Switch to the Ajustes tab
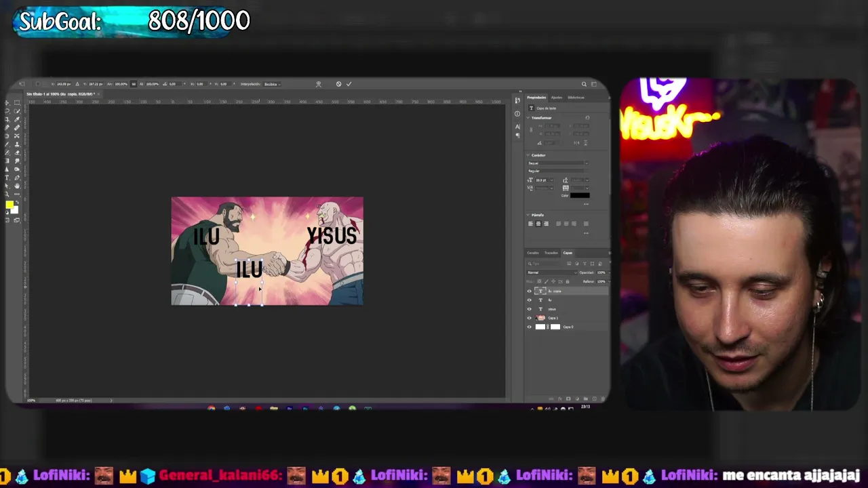The width and height of the screenshot is (868, 488). click(x=557, y=98)
